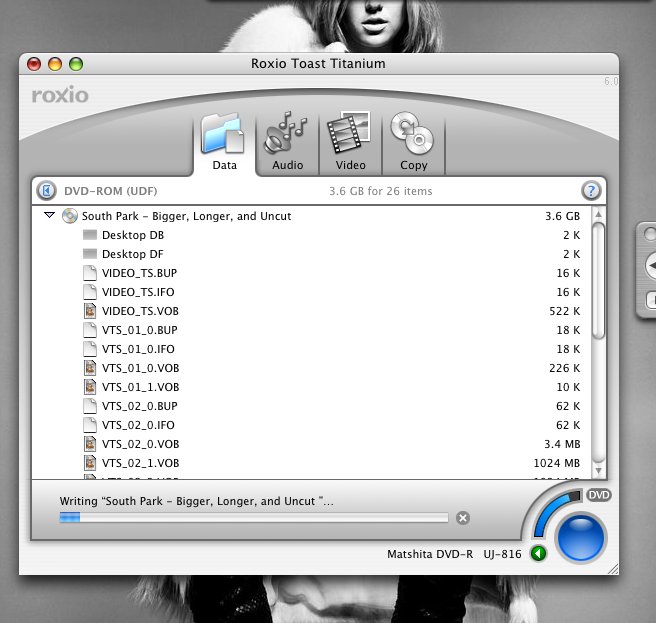Click the '1024 MB' size value
656x623 pixels.
click(x=556, y=463)
